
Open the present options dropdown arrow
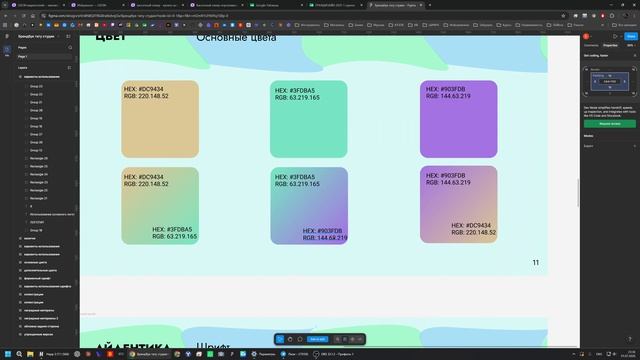pos(620,36)
